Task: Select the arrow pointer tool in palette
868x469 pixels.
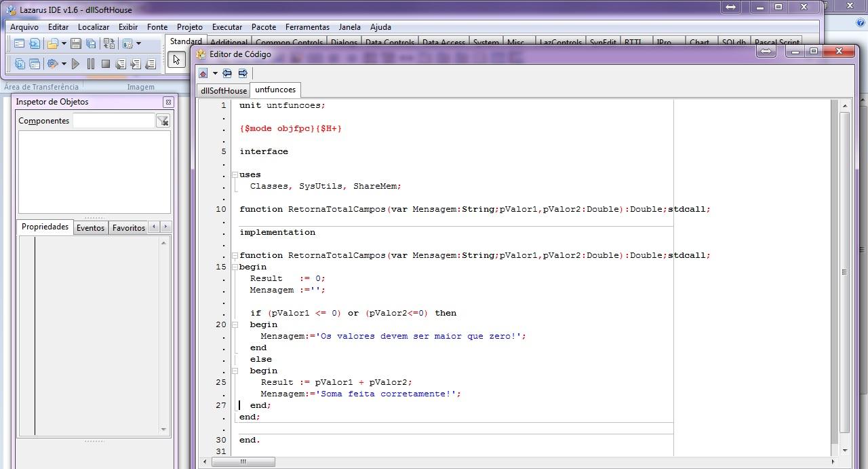Action: pyautogui.click(x=176, y=60)
